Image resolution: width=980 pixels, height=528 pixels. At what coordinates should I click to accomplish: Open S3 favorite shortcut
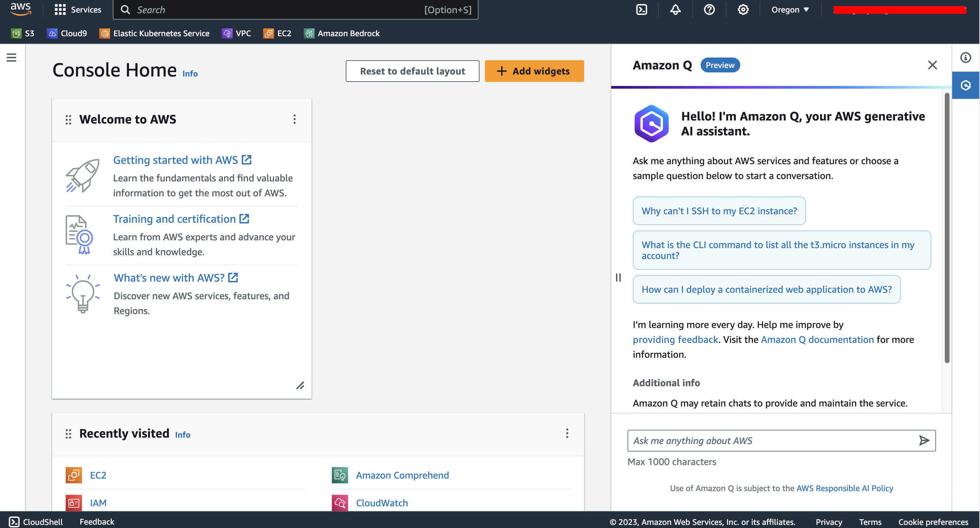22,34
